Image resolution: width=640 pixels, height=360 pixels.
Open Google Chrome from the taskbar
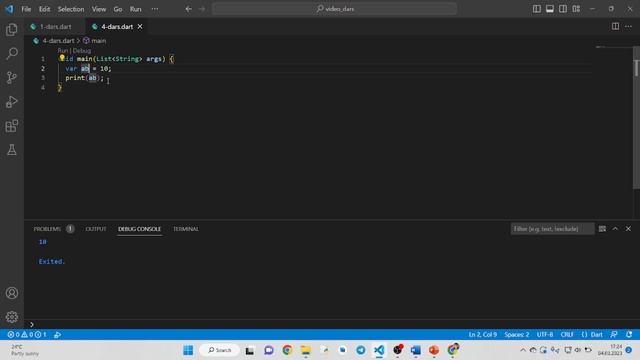(287, 350)
